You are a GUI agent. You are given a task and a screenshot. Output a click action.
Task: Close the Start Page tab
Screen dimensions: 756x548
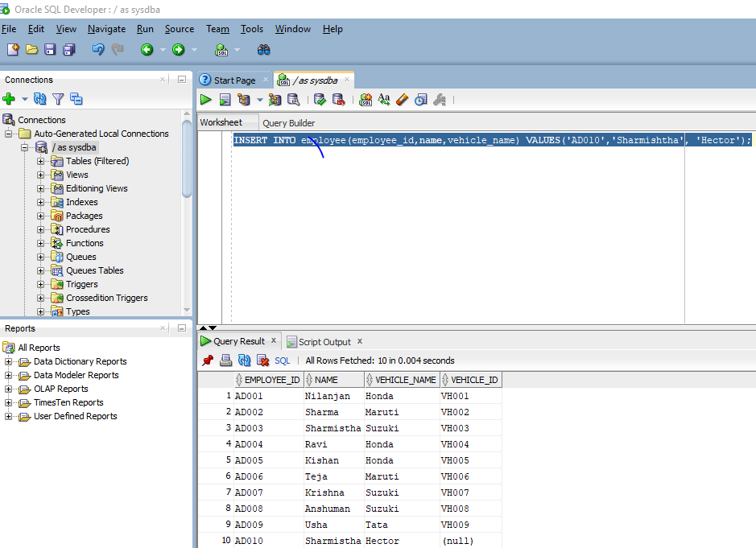click(x=266, y=80)
